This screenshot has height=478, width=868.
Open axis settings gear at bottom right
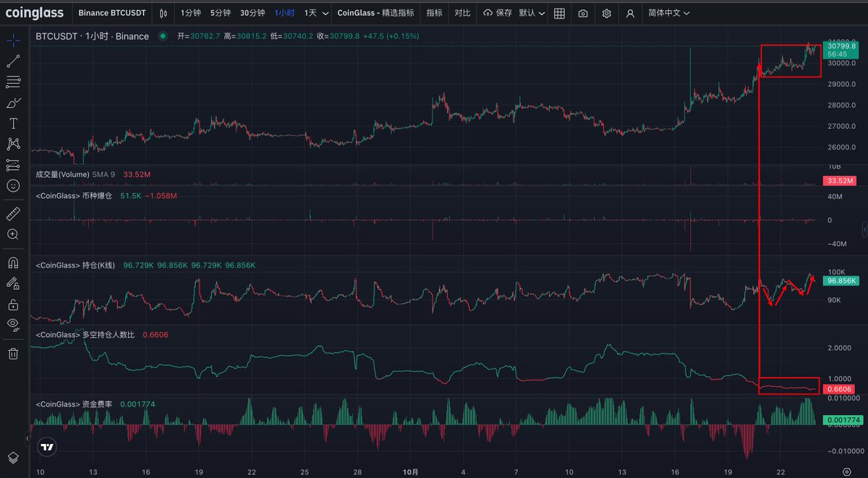[848, 471]
